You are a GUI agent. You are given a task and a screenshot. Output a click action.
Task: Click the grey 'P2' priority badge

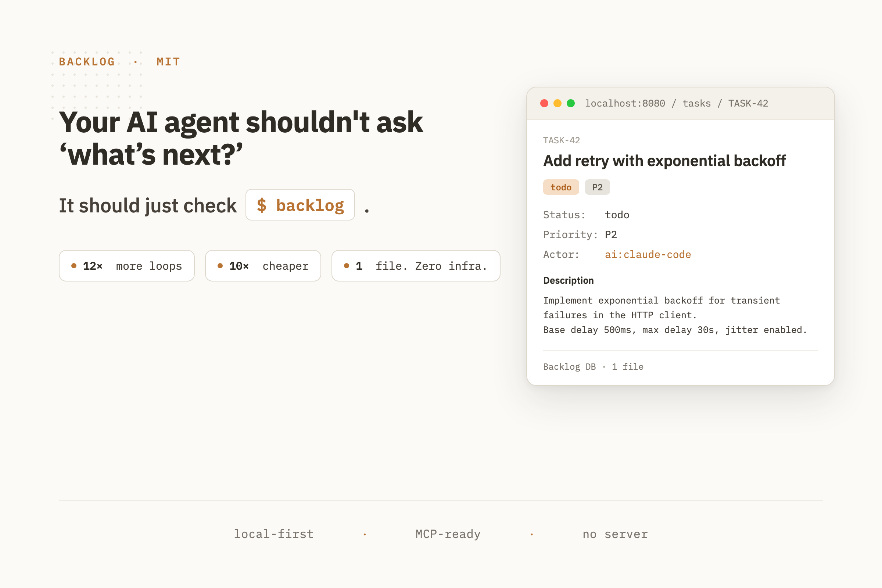tap(598, 187)
